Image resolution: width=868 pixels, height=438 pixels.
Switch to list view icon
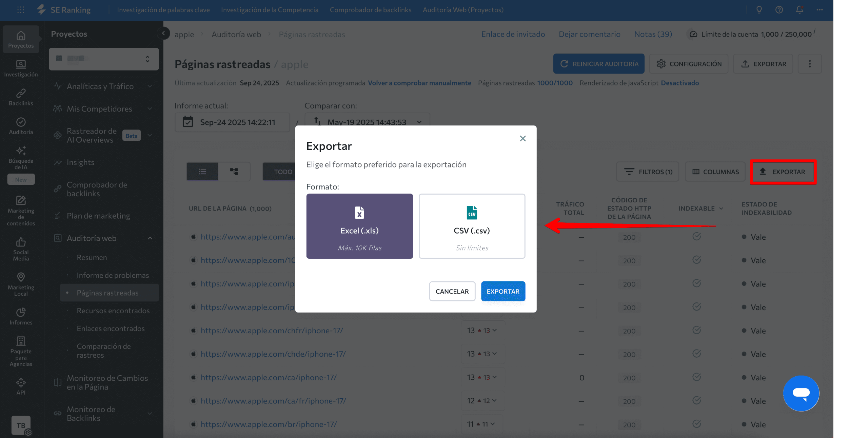[x=202, y=172]
